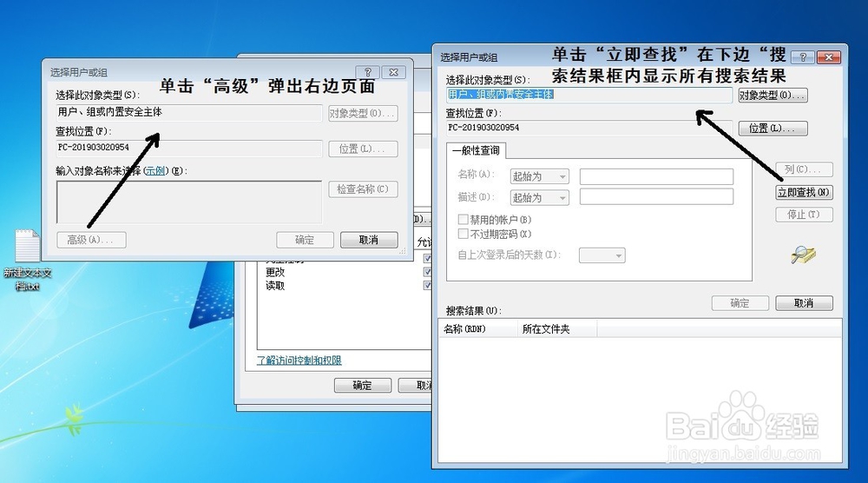Image resolution: width=868 pixels, height=483 pixels.
Task: Click the magnifier search icon in the right dialog
Action: (803, 255)
